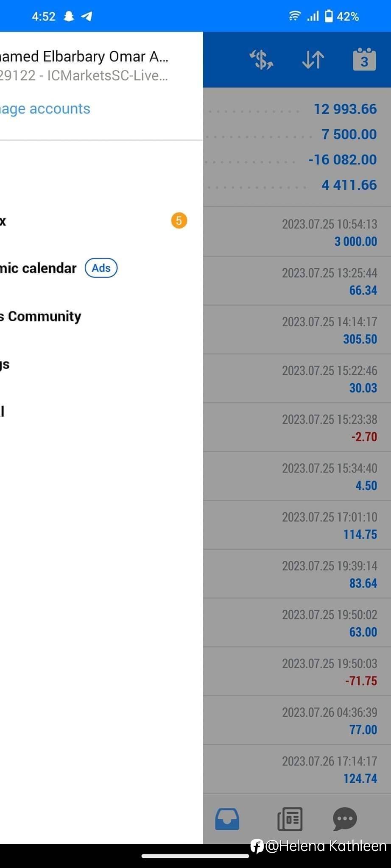Open the news feed icon
Image resolution: width=391 pixels, height=868 pixels.
(x=290, y=818)
